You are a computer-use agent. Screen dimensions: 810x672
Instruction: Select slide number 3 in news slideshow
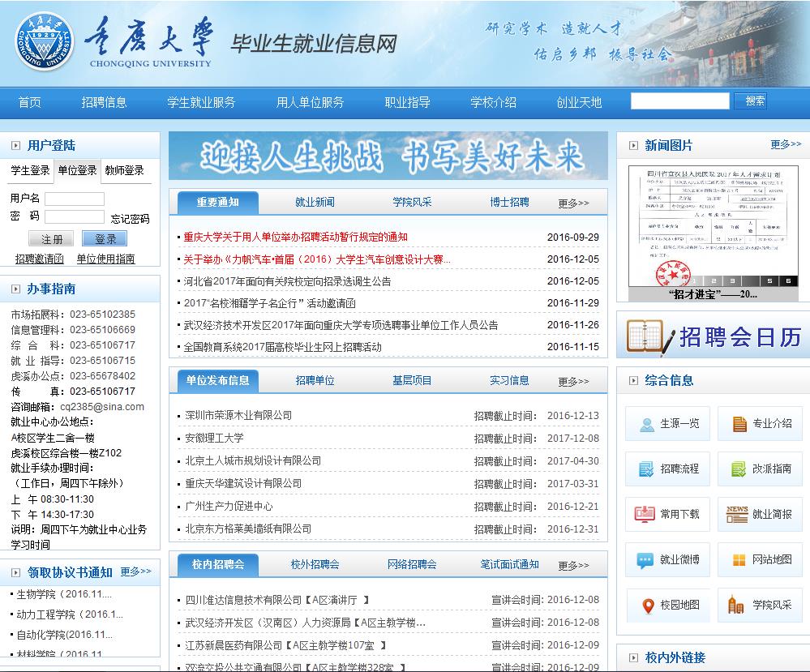(732, 281)
